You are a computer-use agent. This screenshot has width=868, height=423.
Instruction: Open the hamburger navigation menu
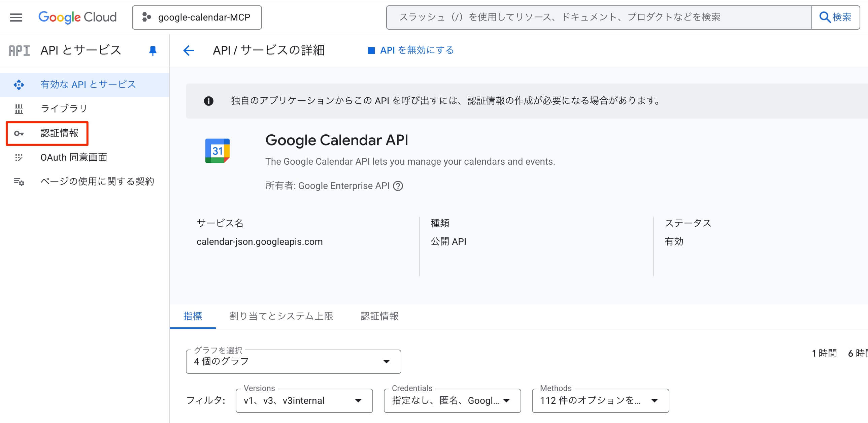click(x=16, y=17)
